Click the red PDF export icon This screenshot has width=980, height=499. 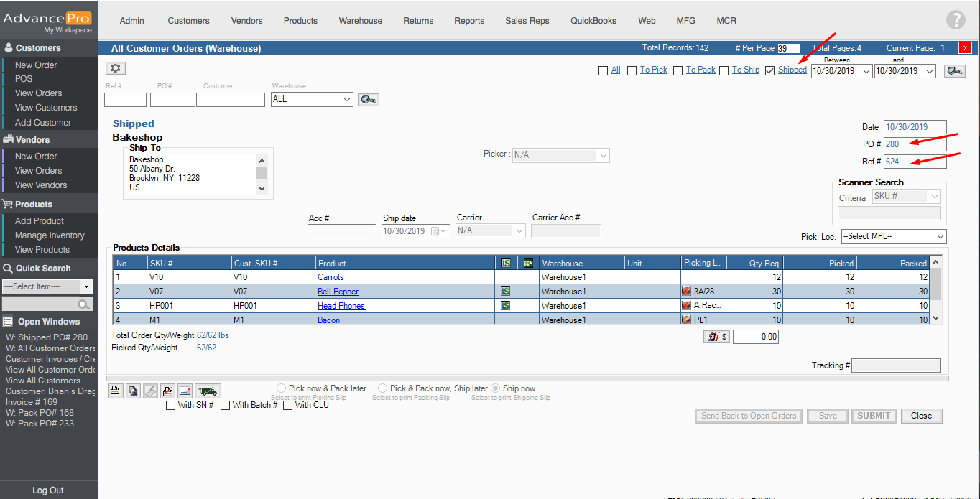pos(167,391)
